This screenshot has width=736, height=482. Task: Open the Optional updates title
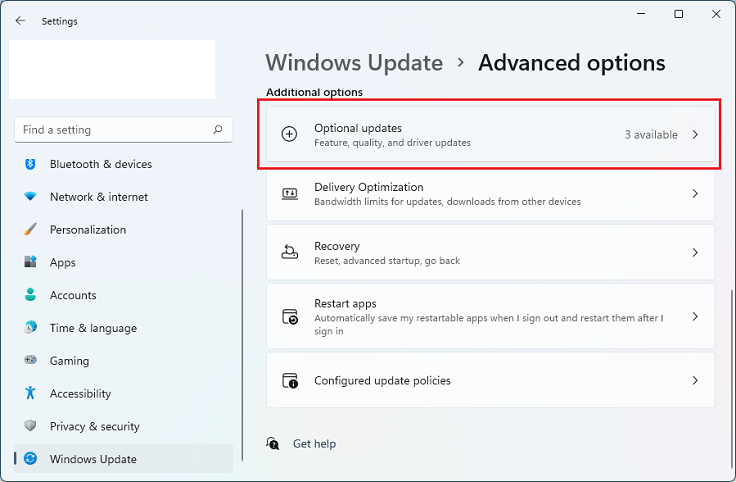[358, 128]
